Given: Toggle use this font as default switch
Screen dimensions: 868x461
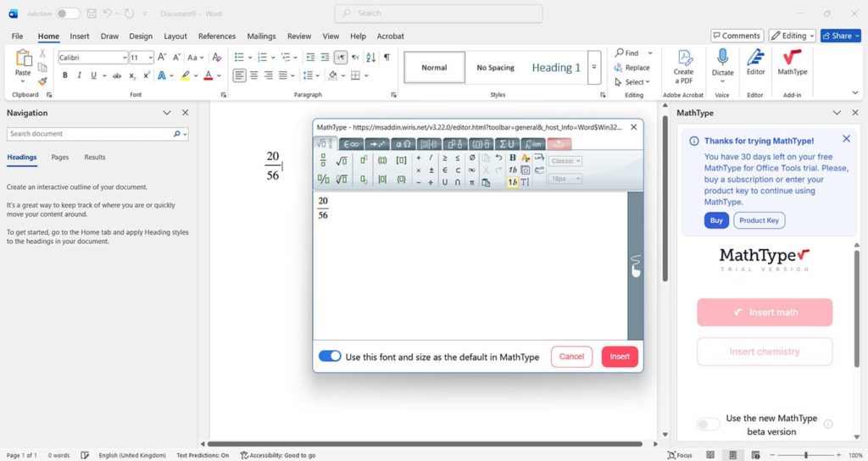Looking at the screenshot, I should (330, 356).
